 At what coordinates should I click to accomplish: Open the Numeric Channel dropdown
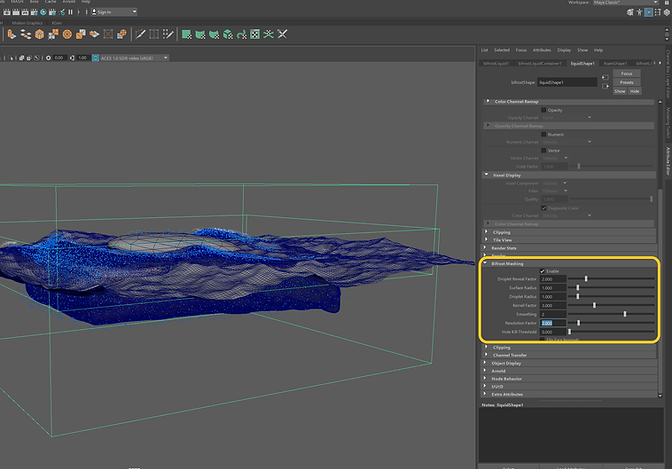coord(567,142)
